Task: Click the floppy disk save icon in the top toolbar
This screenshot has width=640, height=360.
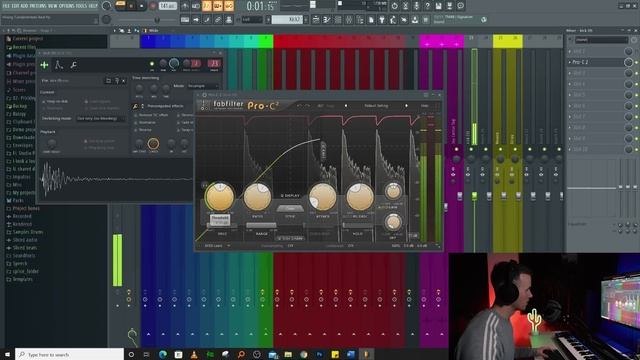Action: click(x=438, y=6)
